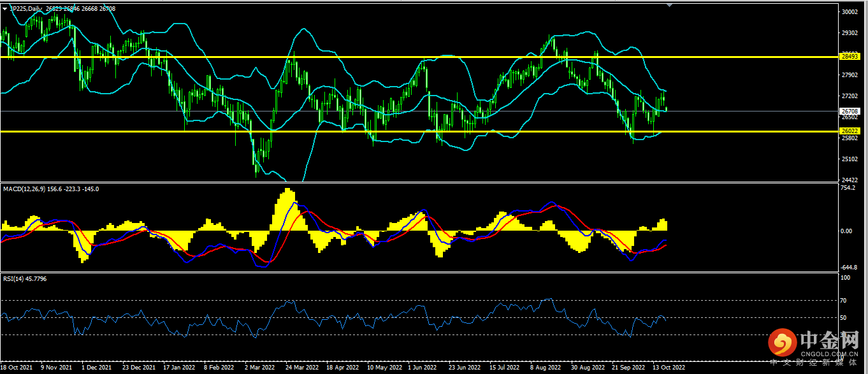Click the orange CNGOLD logo icon

click(782, 344)
